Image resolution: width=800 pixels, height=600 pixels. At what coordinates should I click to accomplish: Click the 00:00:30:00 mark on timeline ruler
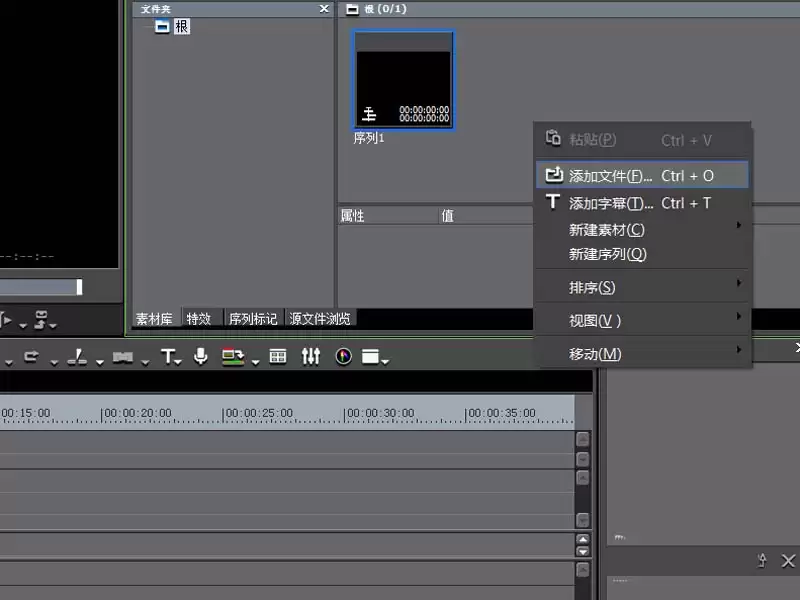[381, 413]
